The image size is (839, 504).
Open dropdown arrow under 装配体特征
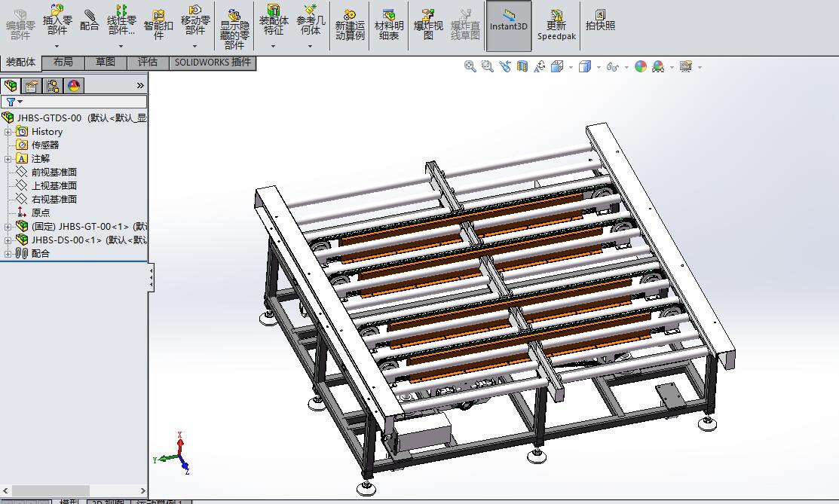point(274,46)
